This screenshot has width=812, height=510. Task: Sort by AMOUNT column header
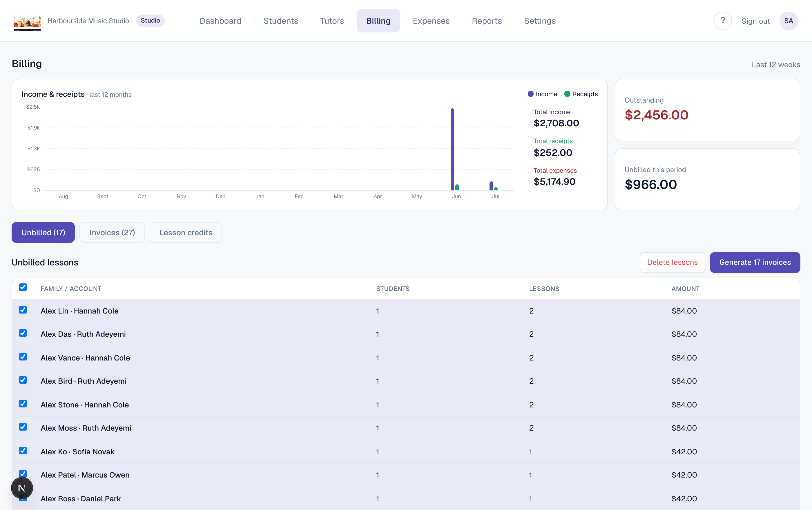tap(685, 289)
